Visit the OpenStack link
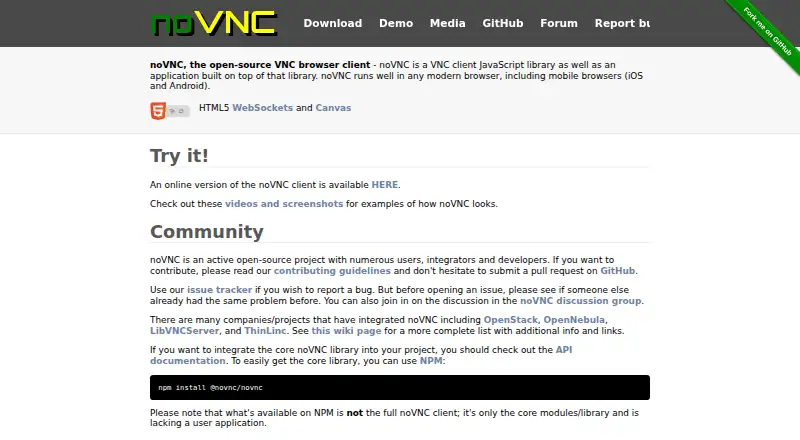This screenshot has height=440, width=800. pos(511,320)
